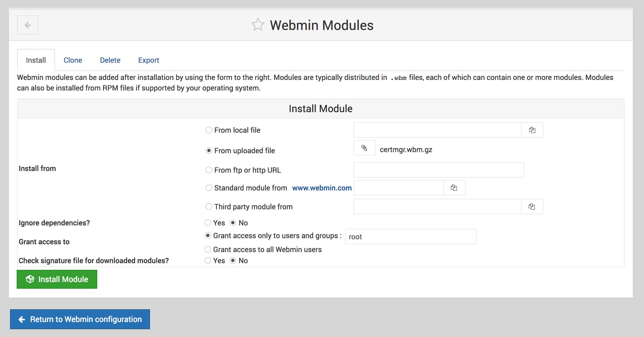Click Return to Webmin configuration
Screen dimensions: 644x337
point(80,319)
